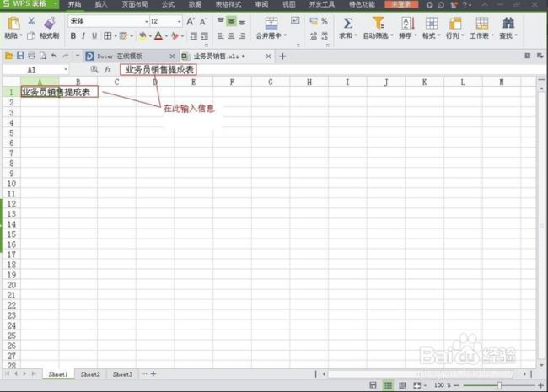Open the font name dropdown (宋体)
The image size is (548, 392).
(x=147, y=22)
